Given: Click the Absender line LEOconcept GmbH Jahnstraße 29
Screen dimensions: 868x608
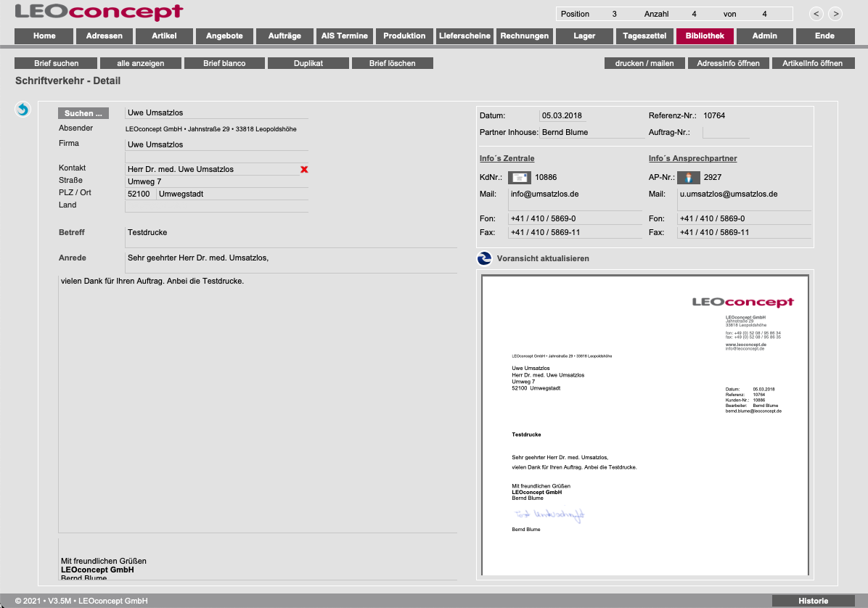Looking at the screenshot, I should point(211,129).
